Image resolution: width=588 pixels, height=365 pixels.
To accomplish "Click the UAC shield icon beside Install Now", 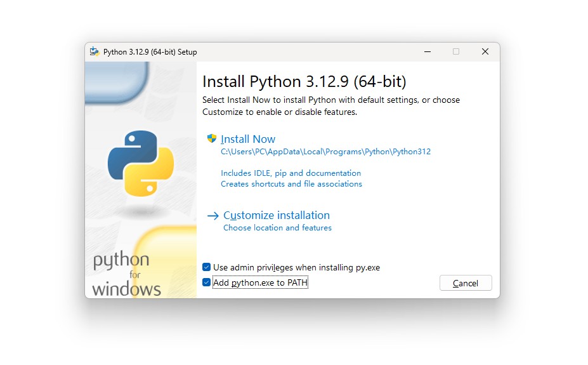I will click(212, 138).
